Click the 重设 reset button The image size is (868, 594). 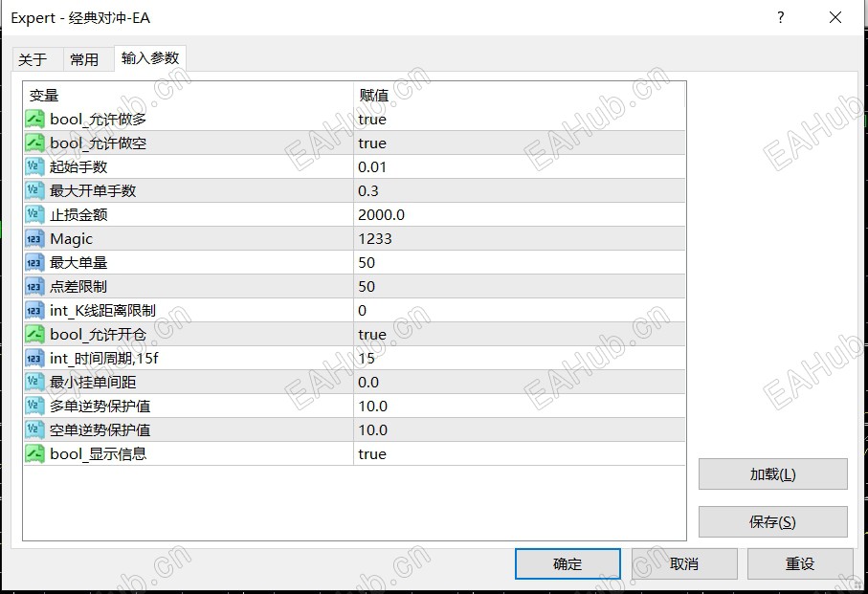(800, 563)
